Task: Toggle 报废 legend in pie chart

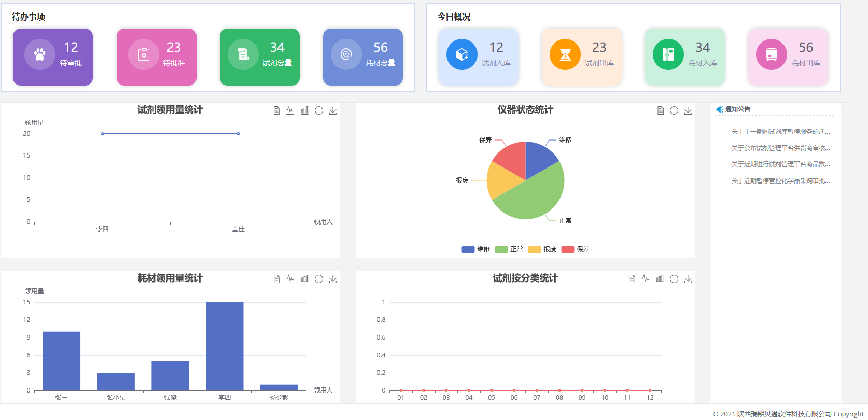Action: pyautogui.click(x=542, y=249)
